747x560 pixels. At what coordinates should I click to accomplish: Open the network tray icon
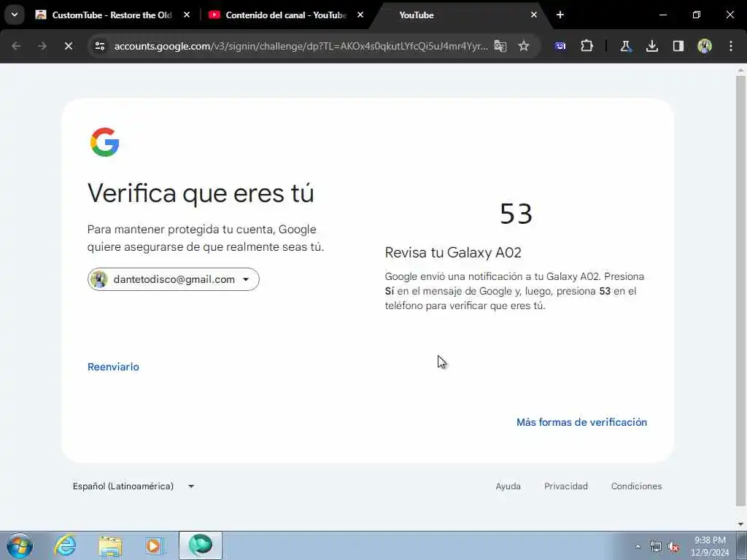click(x=656, y=547)
